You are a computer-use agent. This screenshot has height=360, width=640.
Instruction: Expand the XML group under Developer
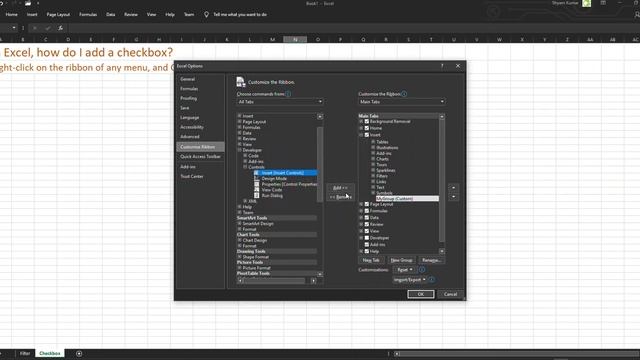point(245,201)
